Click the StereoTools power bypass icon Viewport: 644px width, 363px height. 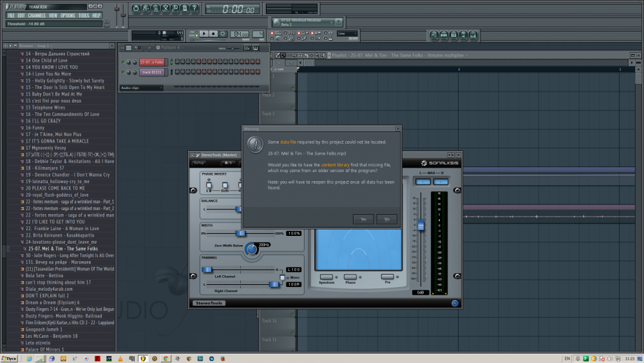455,303
